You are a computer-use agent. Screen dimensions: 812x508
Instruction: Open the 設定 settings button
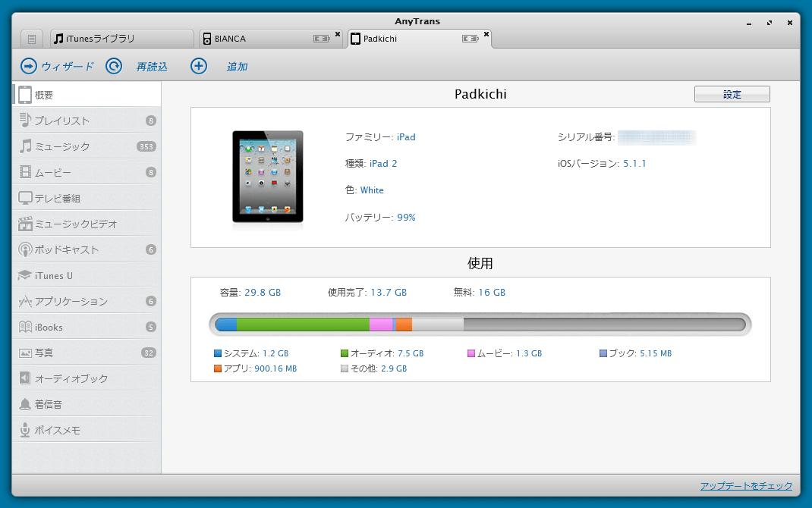[x=732, y=94]
